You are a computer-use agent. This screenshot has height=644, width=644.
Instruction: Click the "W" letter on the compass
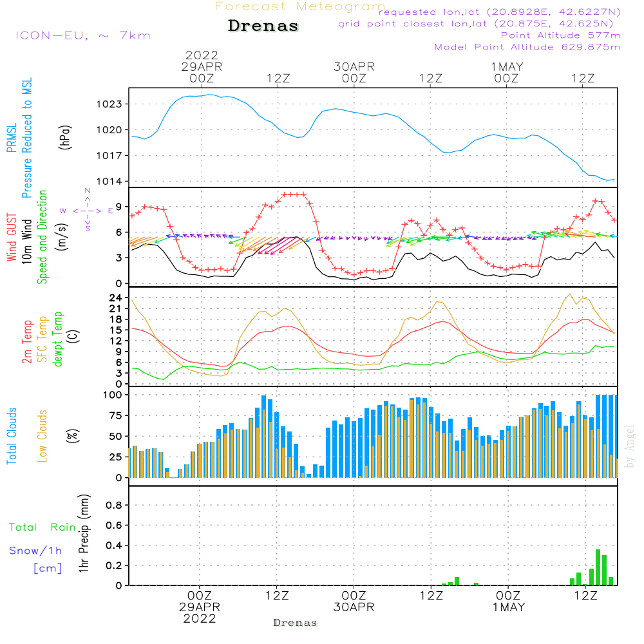(x=63, y=211)
